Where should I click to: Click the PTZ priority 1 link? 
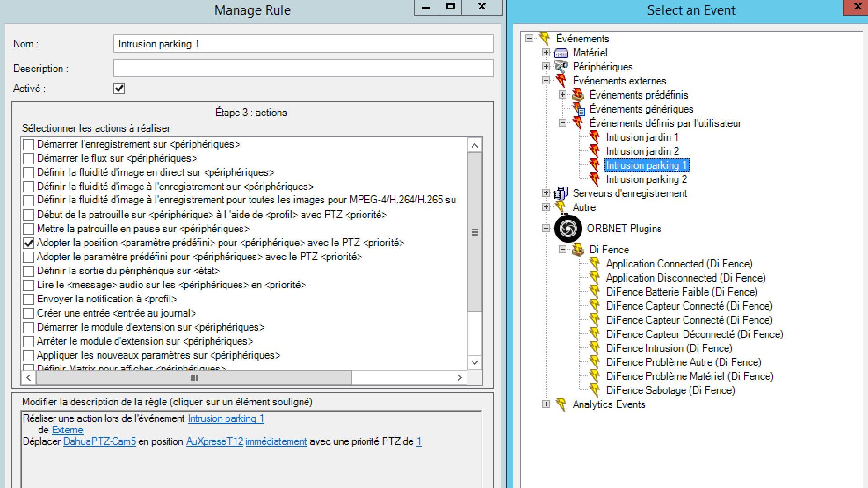(419, 442)
